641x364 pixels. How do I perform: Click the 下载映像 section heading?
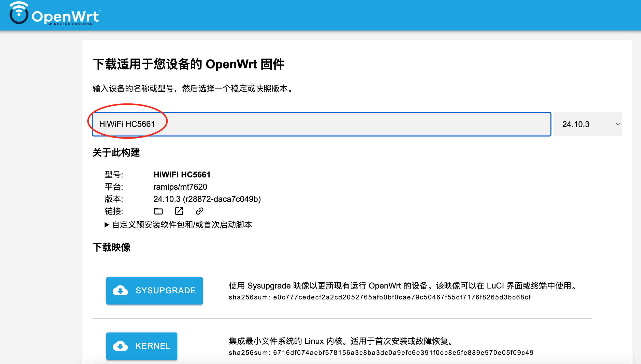pyautogui.click(x=111, y=247)
